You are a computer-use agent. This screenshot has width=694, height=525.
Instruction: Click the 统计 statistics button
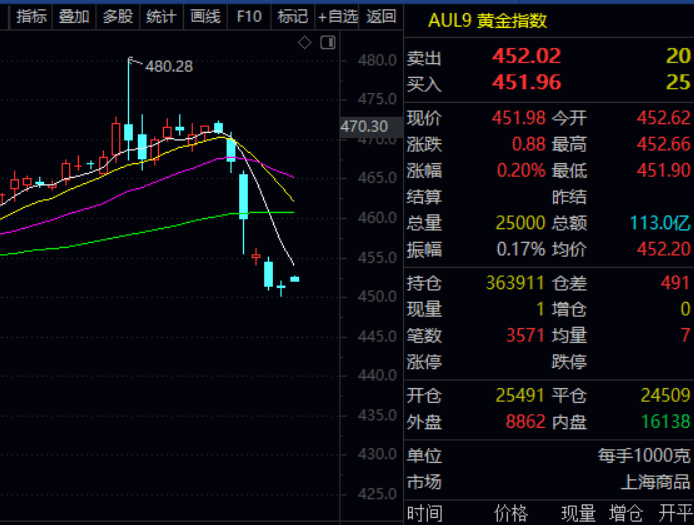160,16
